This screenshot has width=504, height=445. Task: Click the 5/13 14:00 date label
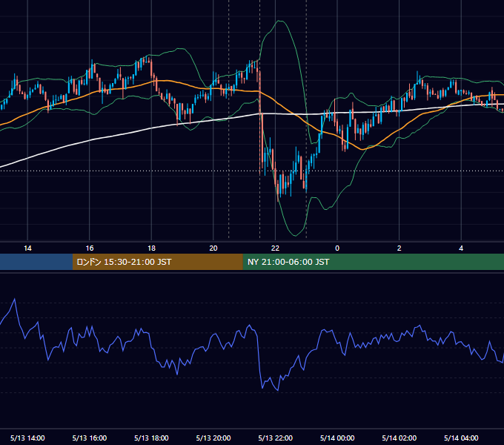click(27, 438)
